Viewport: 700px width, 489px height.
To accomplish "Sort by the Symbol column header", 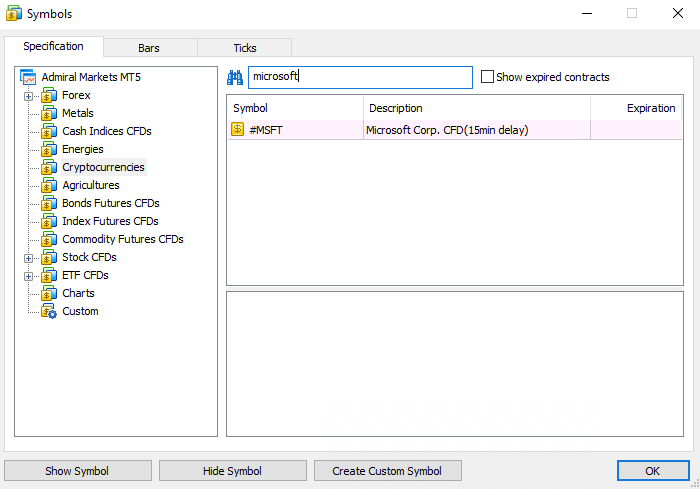I will point(296,108).
